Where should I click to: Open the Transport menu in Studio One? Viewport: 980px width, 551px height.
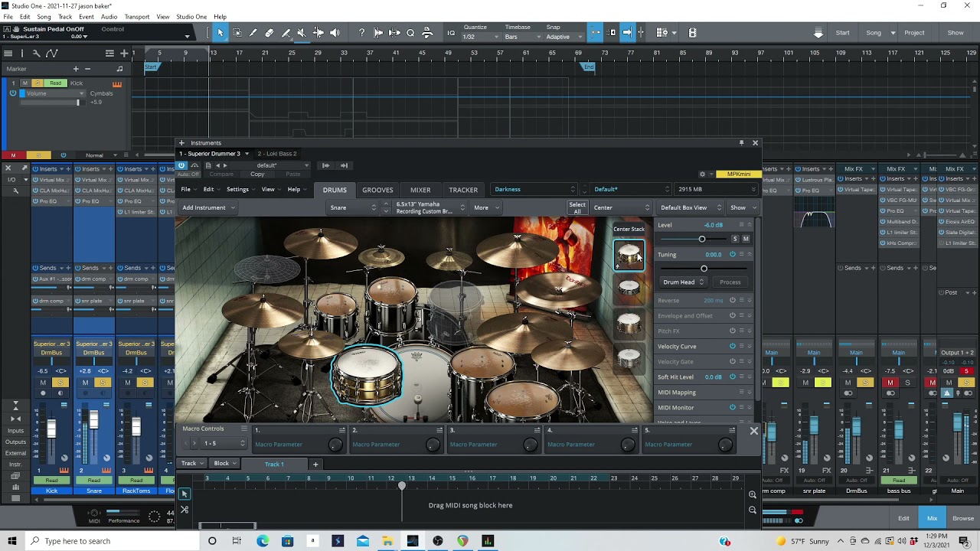[137, 16]
